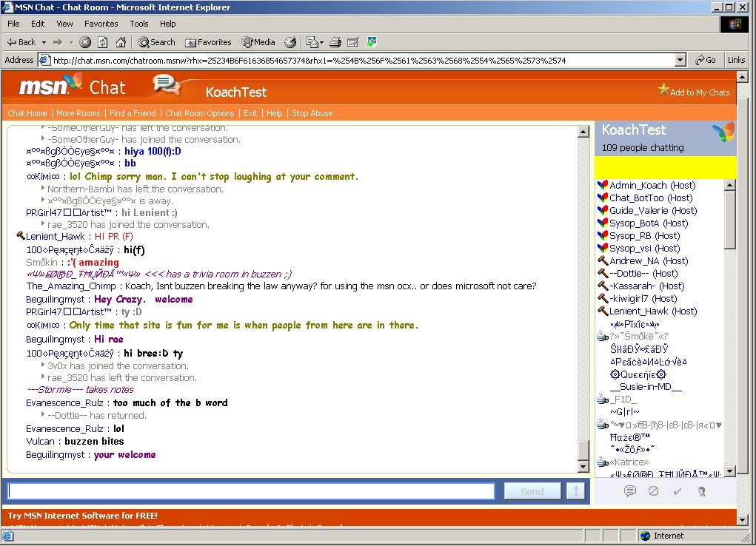Viewport: 756px width, 546px height.
Task: Click the Refresh page icon
Action: pyautogui.click(x=103, y=42)
